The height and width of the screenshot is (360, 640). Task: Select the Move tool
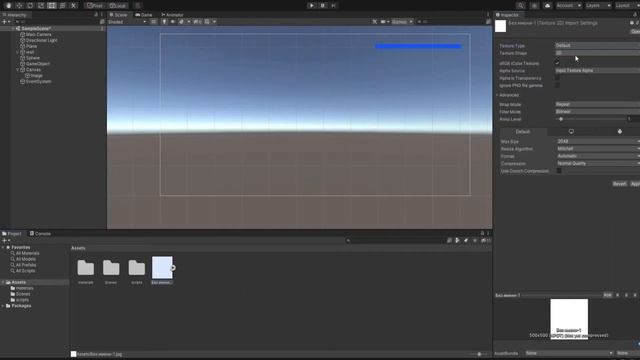pyautogui.click(x=19, y=6)
